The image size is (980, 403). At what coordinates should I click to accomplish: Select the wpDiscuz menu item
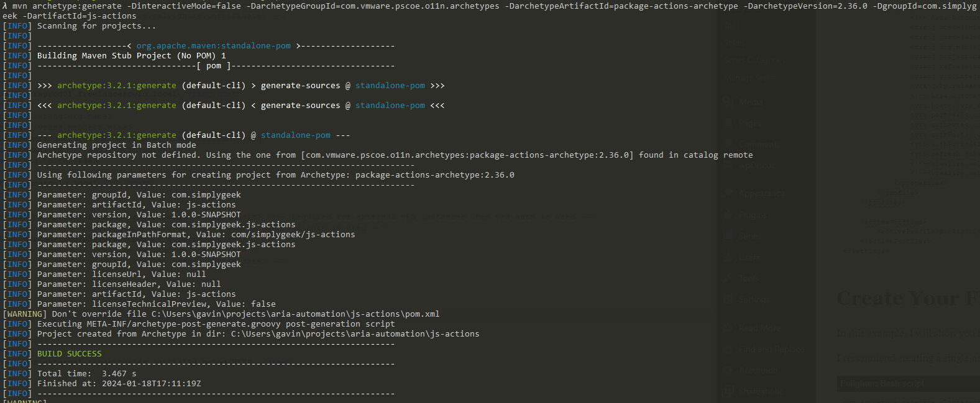click(757, 165)
